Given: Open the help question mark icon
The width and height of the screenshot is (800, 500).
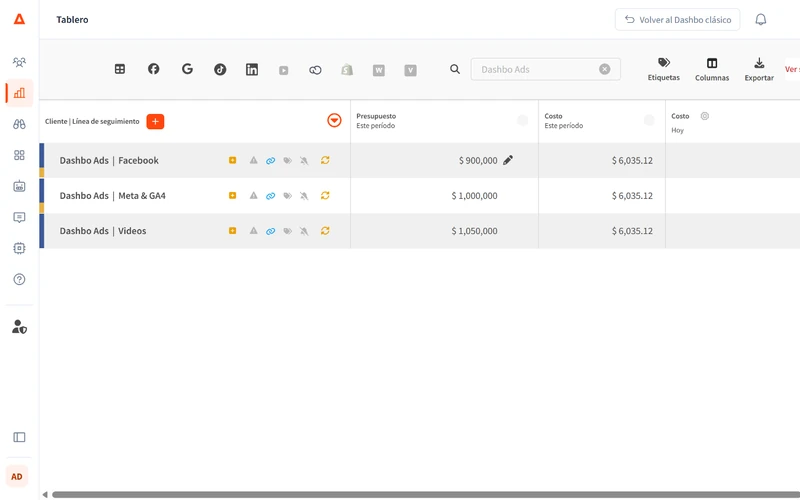Looking at the screenshot, I should tap(19, 280).
